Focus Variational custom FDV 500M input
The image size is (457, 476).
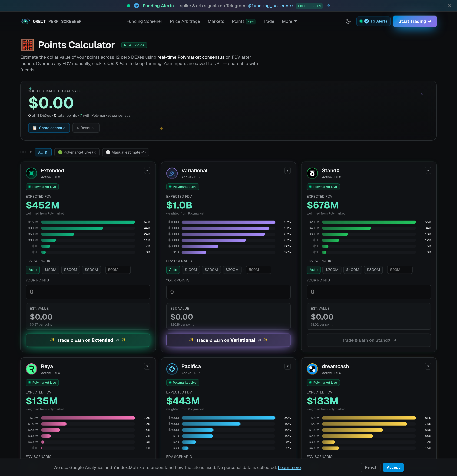click(x=259, y=270)
